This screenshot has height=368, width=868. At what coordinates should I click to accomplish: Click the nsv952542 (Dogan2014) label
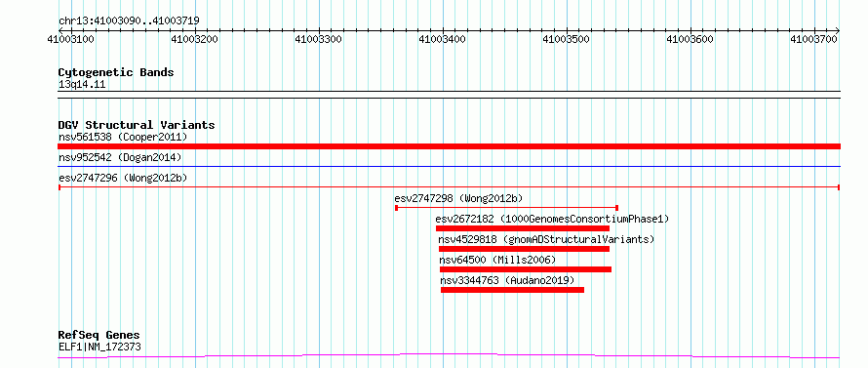coord(120,157)
